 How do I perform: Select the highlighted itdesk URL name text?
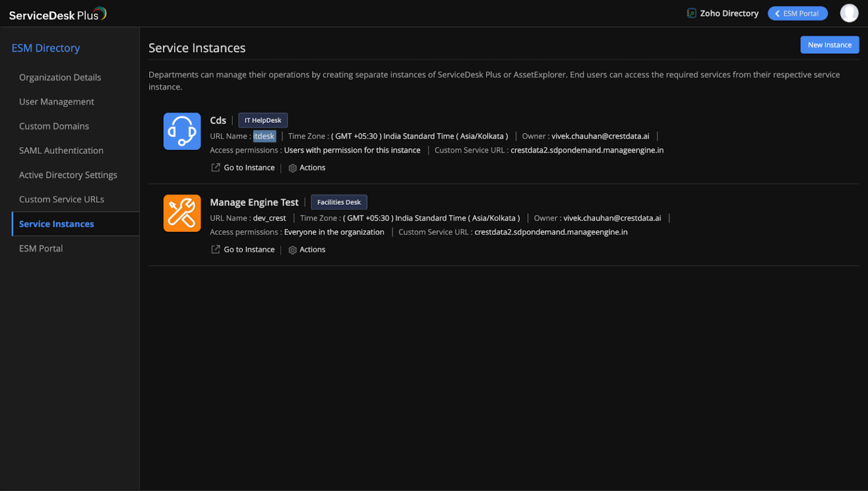click(x=263, y=136)
